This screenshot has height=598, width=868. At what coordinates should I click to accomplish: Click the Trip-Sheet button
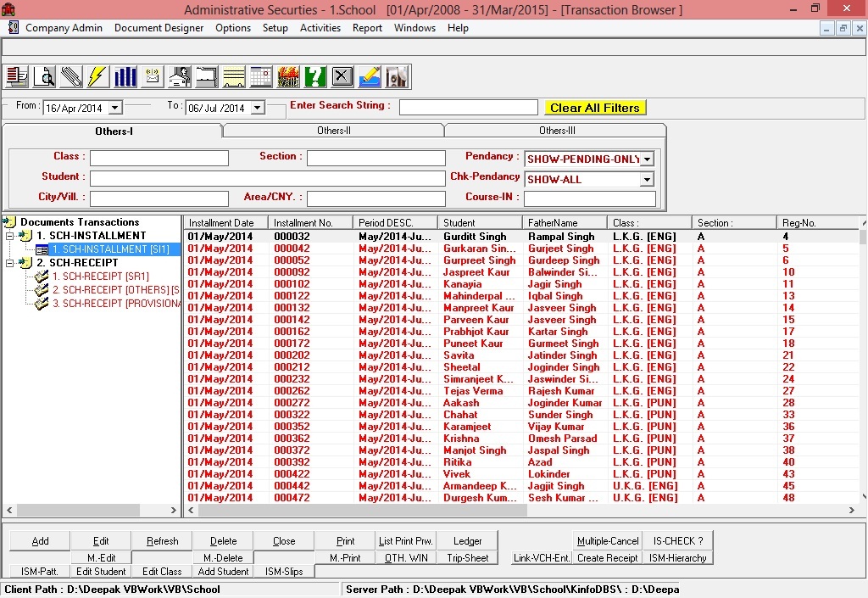tap(468, 557)
